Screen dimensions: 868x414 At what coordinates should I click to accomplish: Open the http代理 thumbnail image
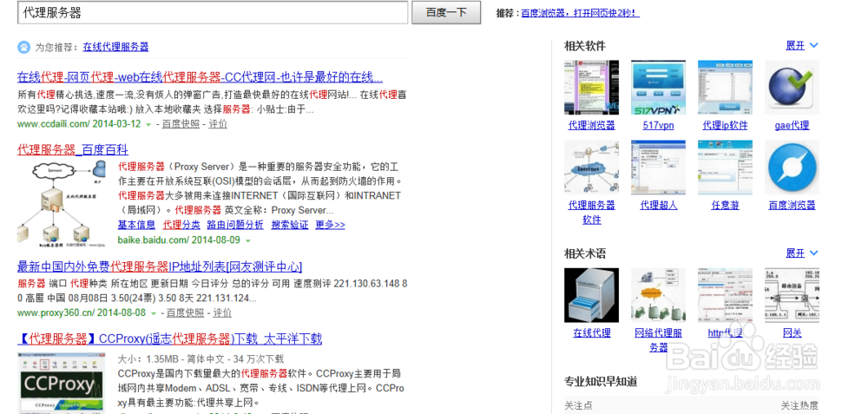click(x=725, y=295)
